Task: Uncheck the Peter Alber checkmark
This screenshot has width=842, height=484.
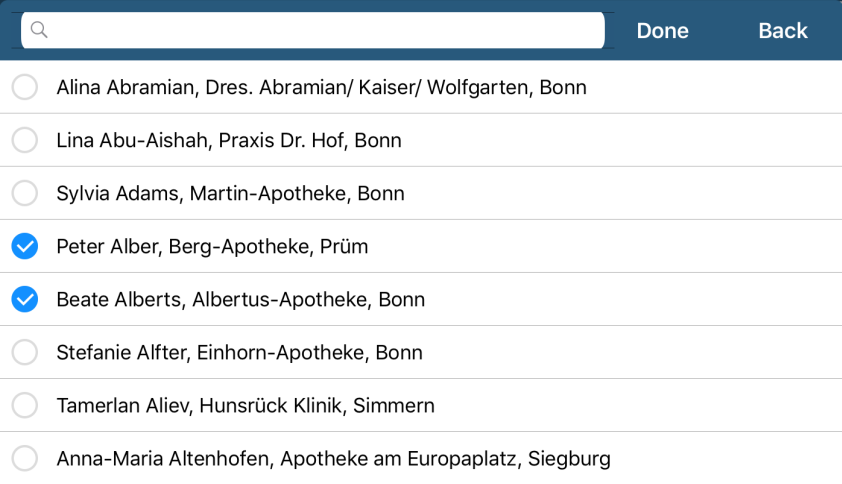Action: (x=24, y=246)
